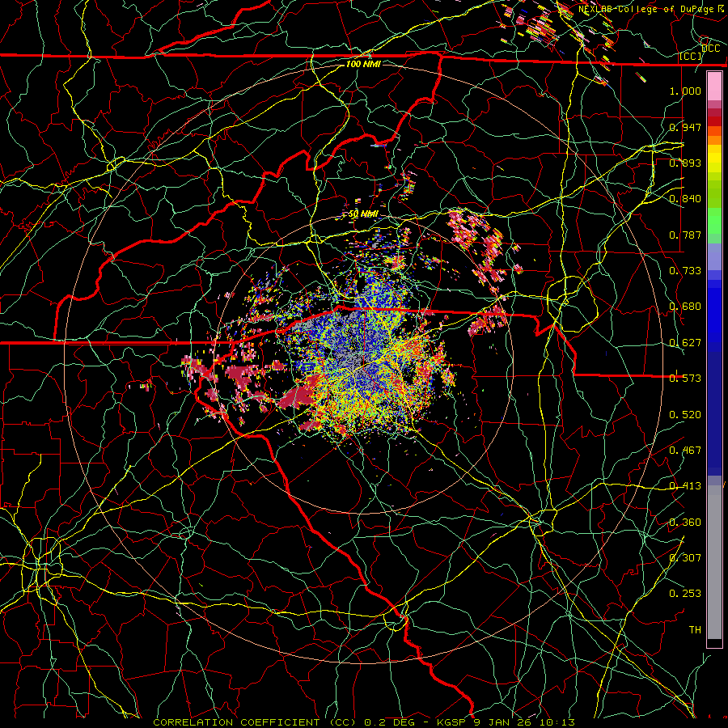
Task: Click the Correlation Coefficient caption at bottom
Action: pos(255,722)
